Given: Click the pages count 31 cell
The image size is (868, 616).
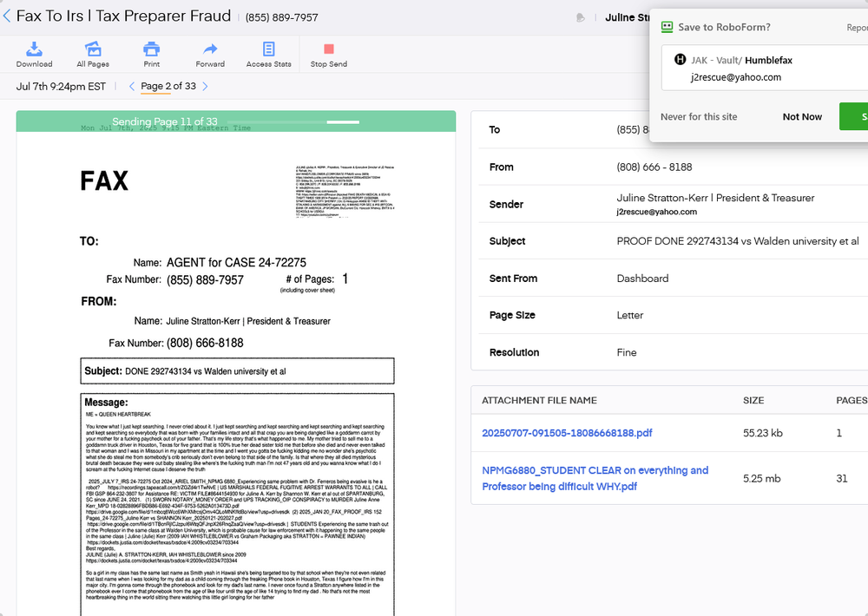Looking at the screenshot, I should click(842, 478).
